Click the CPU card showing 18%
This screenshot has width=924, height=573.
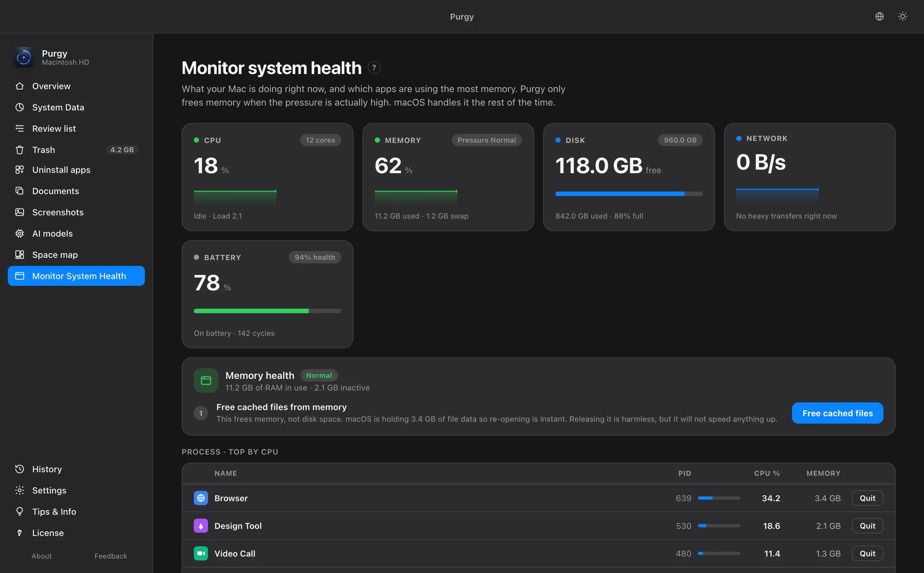coord(267,177)
